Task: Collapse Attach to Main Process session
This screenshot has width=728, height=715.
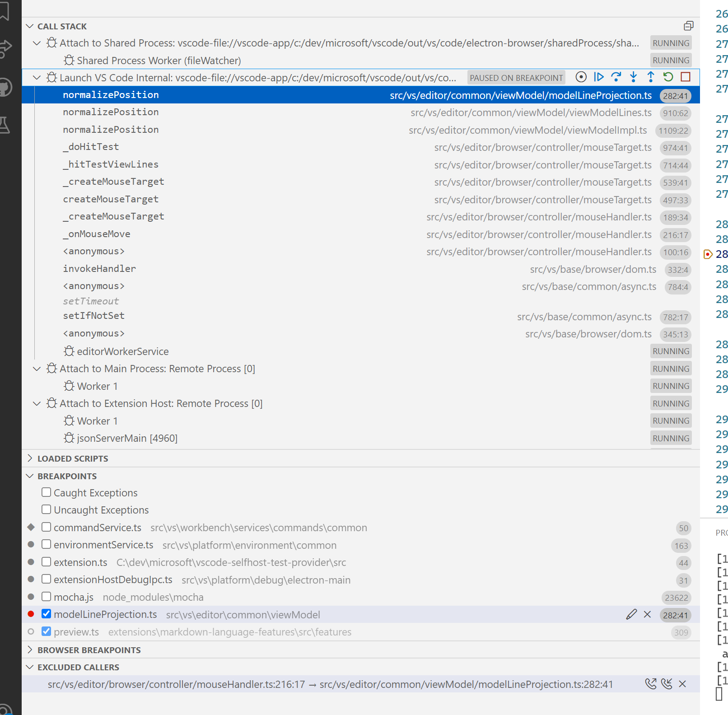Action: pos(37,369)
